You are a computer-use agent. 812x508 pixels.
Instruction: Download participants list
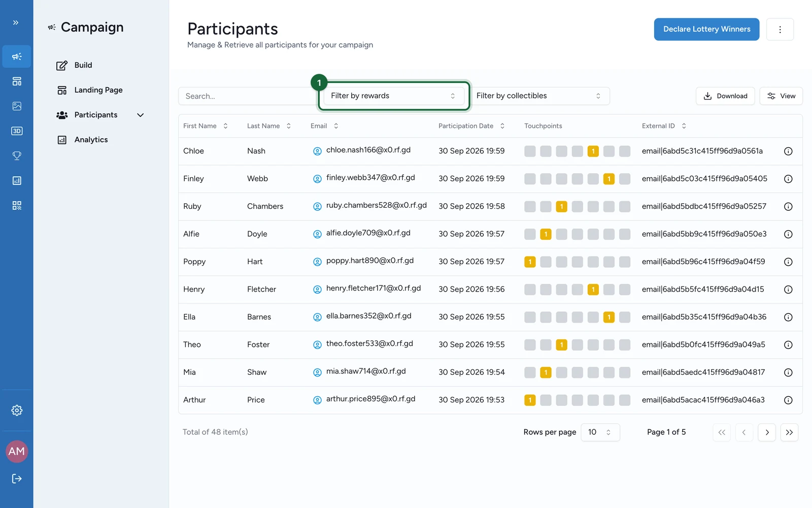click(x=725, y=96)
